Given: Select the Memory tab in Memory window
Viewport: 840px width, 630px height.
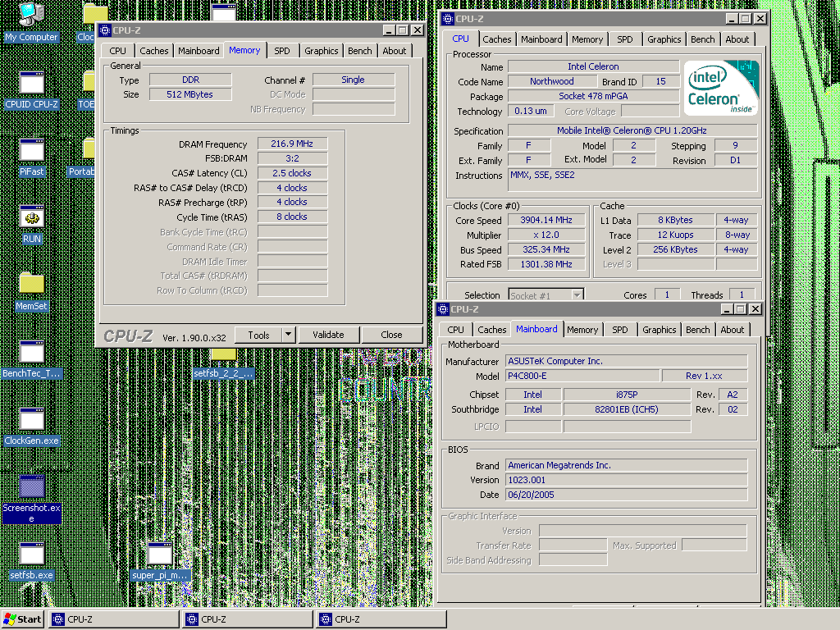Looking at the screenshot, I should (x=244, y=50).
